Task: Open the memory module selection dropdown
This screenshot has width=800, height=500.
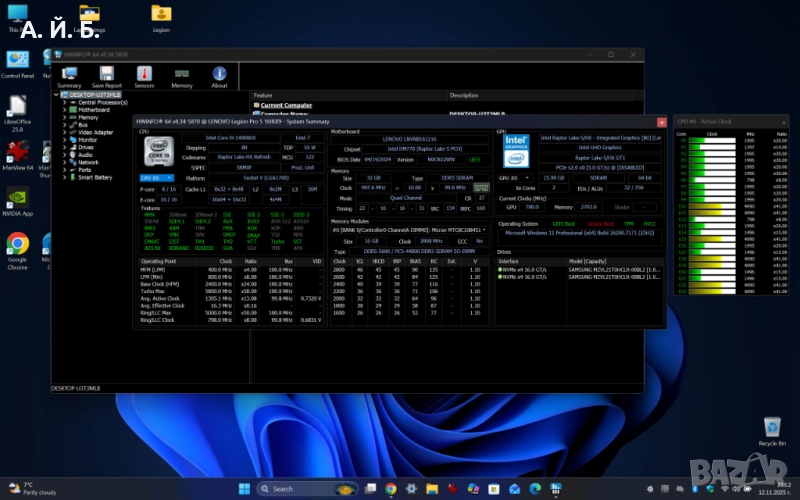Action: pyautogui.click(x=408, y=230)
